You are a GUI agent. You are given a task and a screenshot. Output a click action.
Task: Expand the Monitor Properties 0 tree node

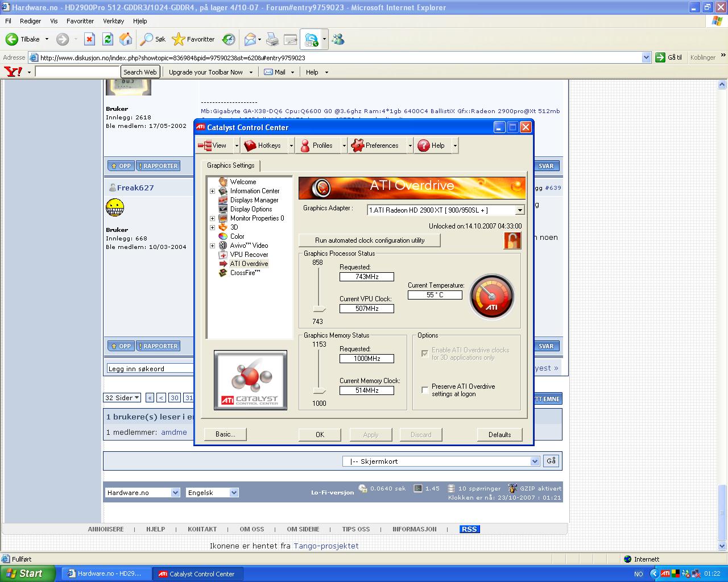pyautogui.click(x=213, y=218)
